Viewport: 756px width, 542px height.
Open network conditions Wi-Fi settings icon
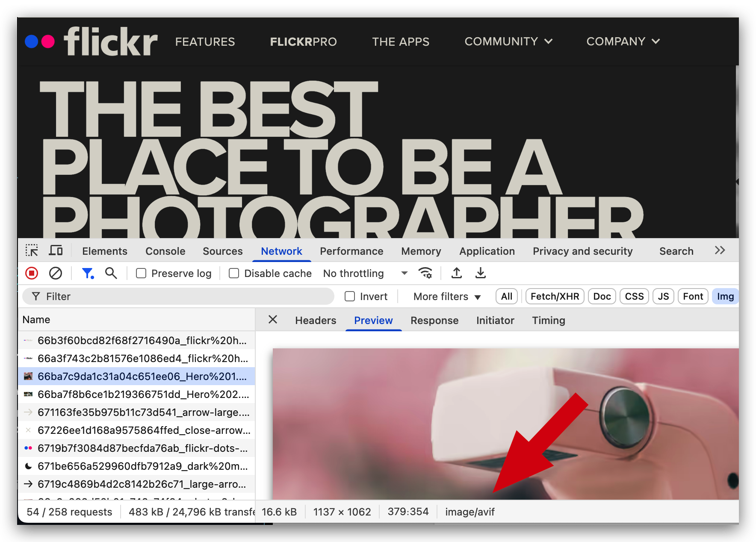pos(425,273)
